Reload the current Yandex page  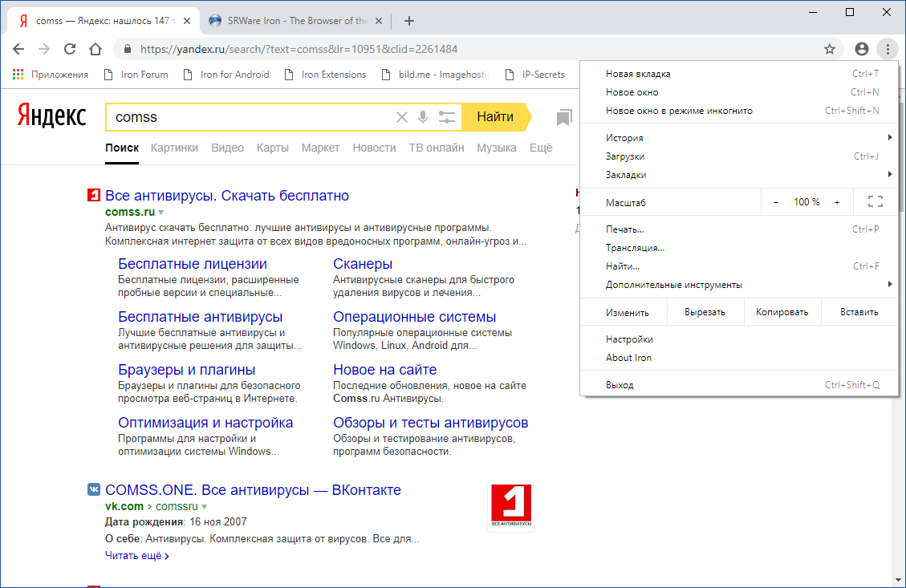coord(70,49)
